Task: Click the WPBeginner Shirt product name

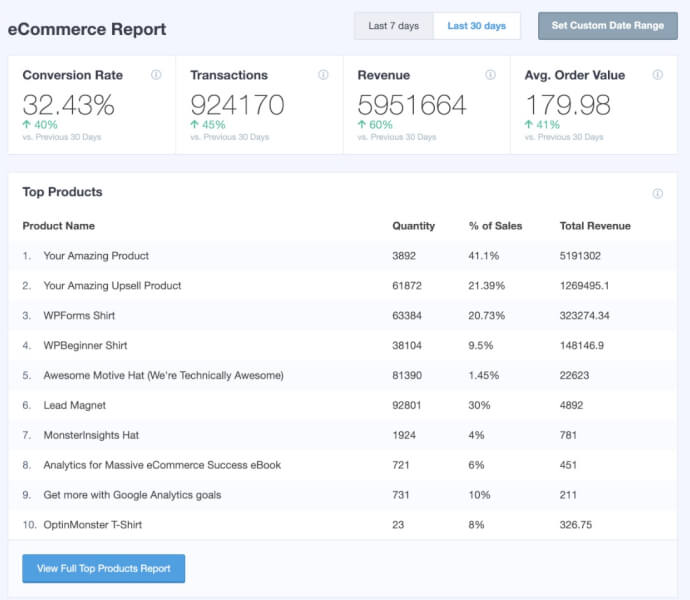Action: (85, 346)
